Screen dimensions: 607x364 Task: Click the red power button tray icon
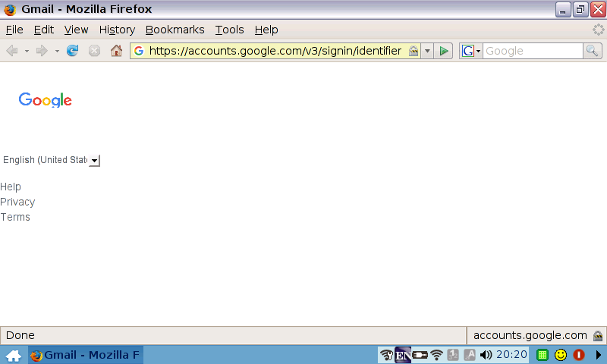pos(579,355)
